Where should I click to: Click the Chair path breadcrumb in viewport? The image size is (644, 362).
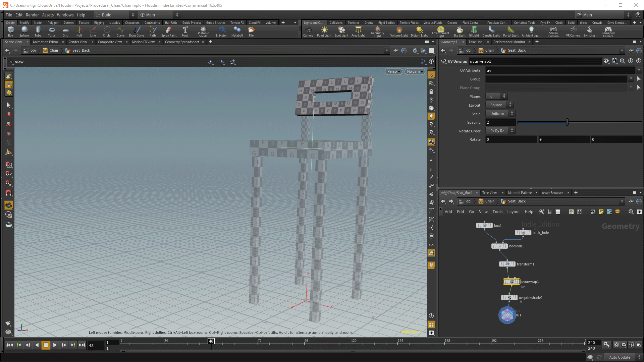(x=54, y=50)
